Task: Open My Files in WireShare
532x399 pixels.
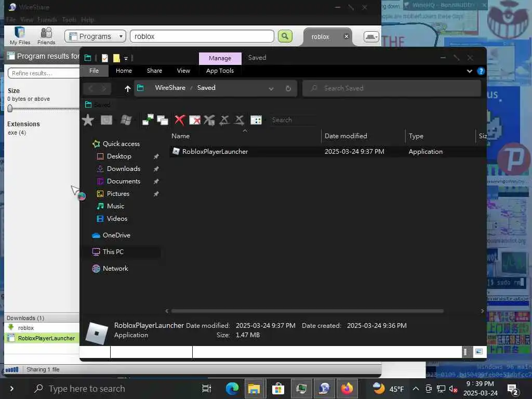Action: click(x=20, y=36)
